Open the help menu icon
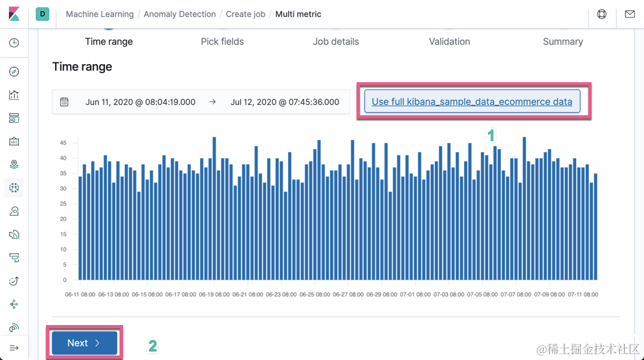Screen dimensions: 644x360 click(602, 14)
